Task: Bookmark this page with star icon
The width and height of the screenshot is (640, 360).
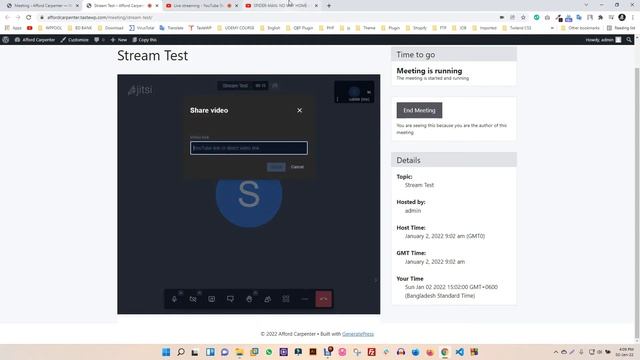Action: pos(523,18)
